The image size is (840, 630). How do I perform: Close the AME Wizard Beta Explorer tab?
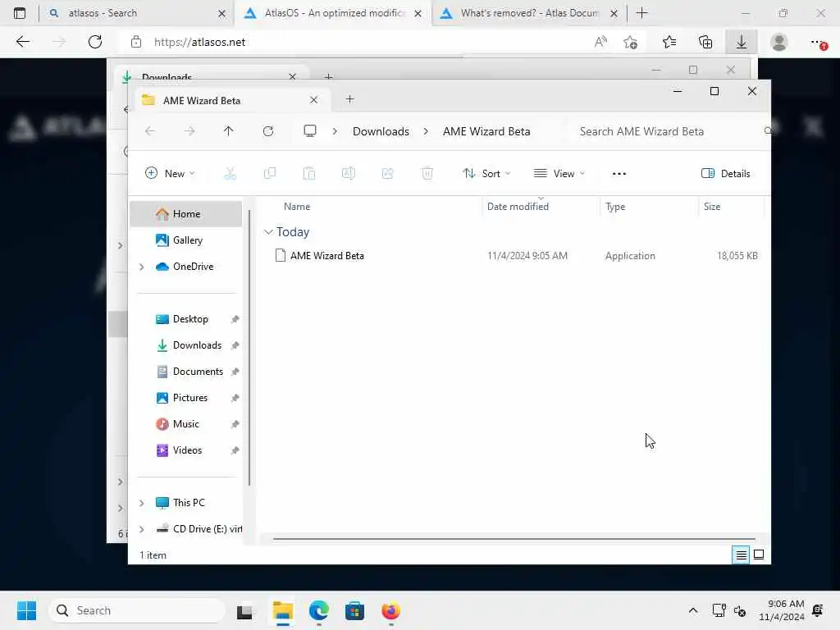(x=314, y=100)
